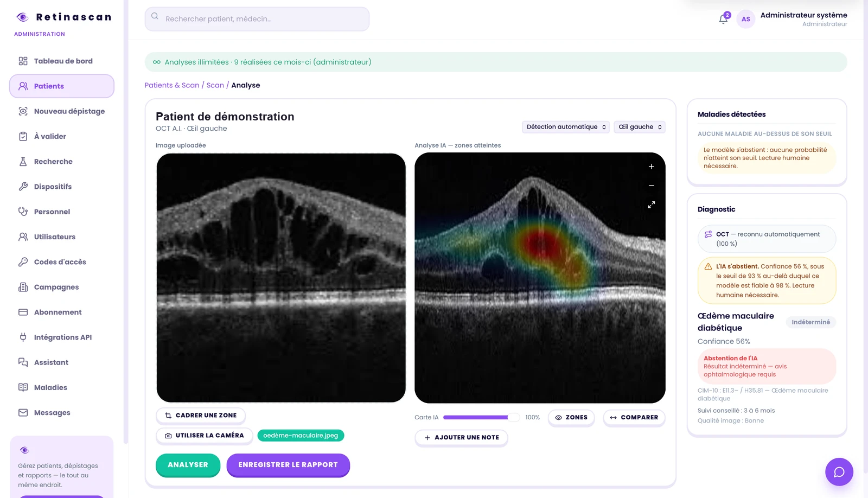Image resolution: width=868 pixels, height=498 pixels.
Task: Zoom in on the AI heatmap
Action: click(651, 167)
